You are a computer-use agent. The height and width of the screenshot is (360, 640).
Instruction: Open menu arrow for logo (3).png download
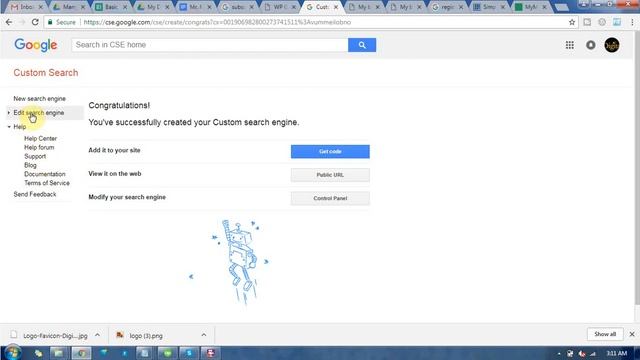click(204, 335)
